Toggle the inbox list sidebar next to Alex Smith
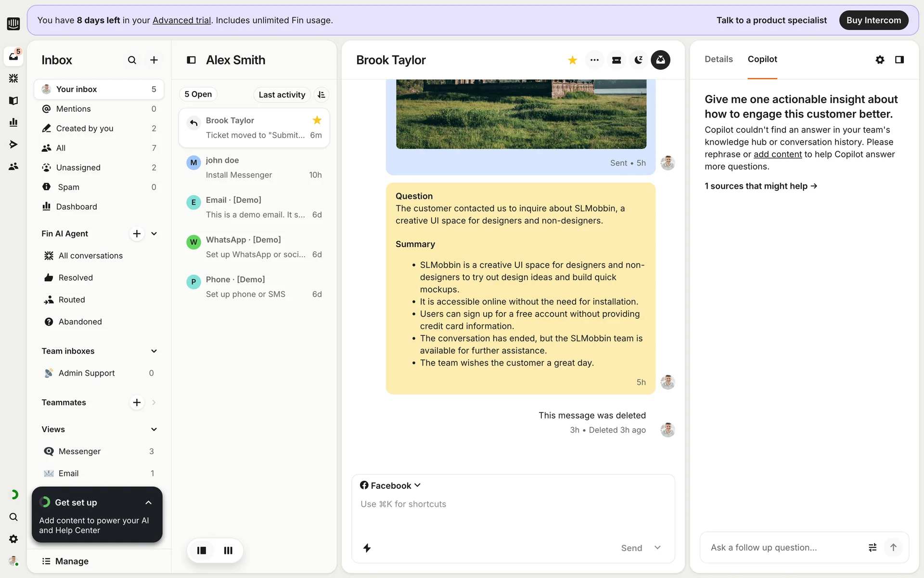The height and width of the screenshot is (578, 924). point(191,60)
